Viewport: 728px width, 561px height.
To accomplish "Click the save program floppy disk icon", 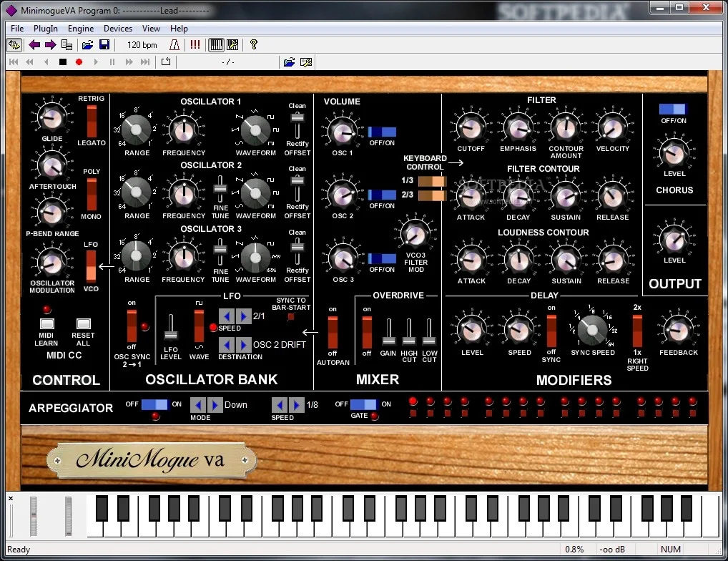I will 104,45.
